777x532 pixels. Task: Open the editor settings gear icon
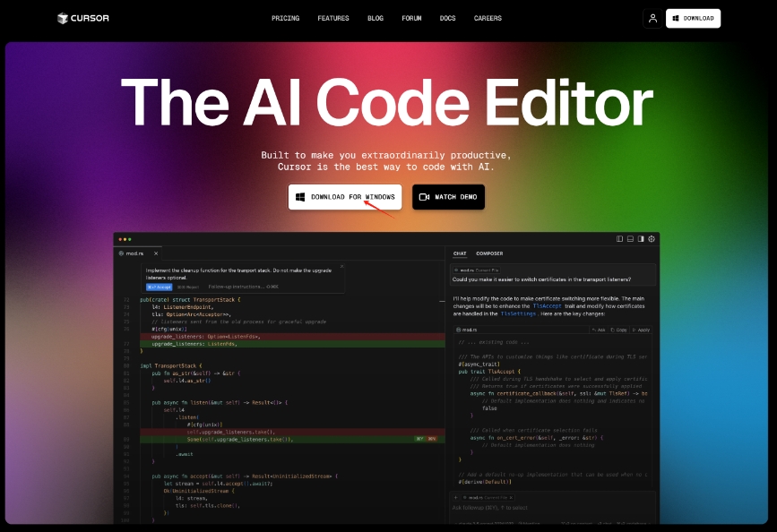[652, 239]
